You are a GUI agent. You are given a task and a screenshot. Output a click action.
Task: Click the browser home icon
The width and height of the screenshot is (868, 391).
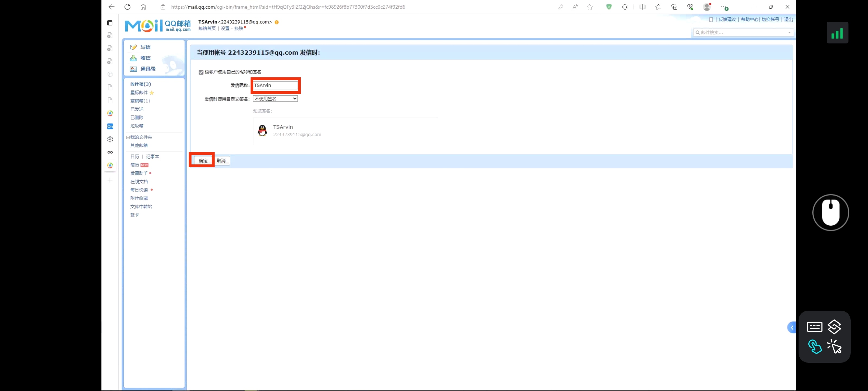[x=143, y=7]
